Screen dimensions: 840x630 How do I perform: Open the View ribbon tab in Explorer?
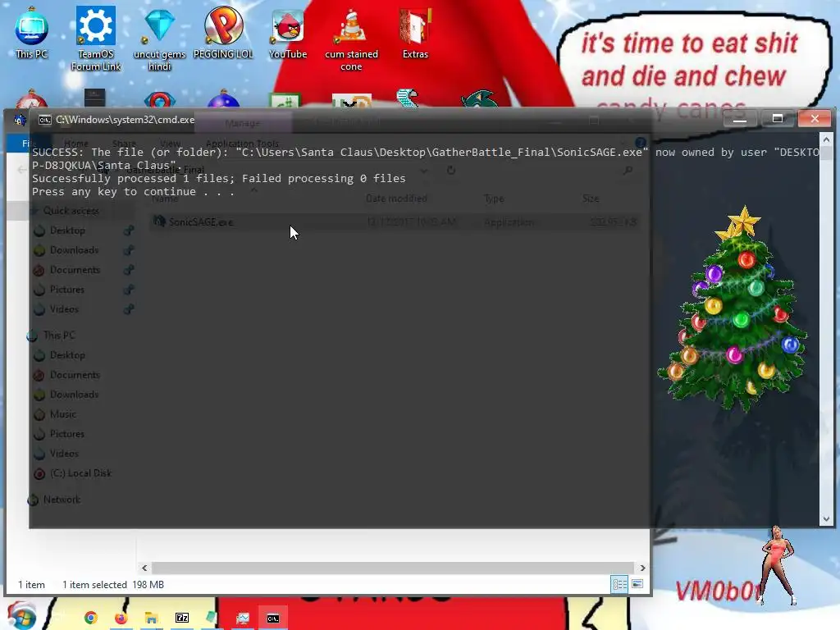(171, 144)
